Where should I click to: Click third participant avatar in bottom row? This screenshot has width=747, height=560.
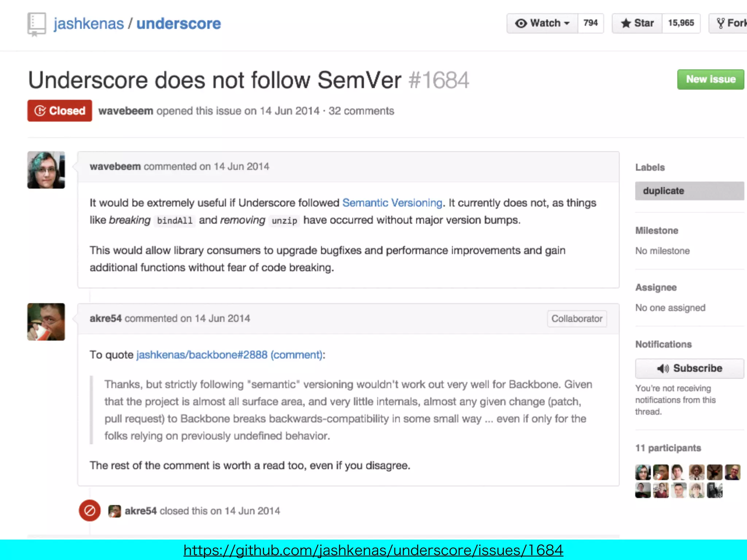678,490
